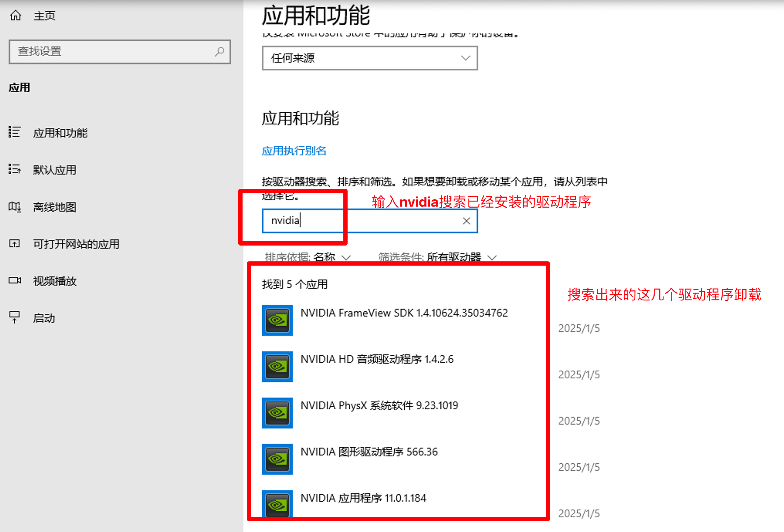Clear the nvidia search with the X button
Screen dimensions: 784x532
[466, 220]
